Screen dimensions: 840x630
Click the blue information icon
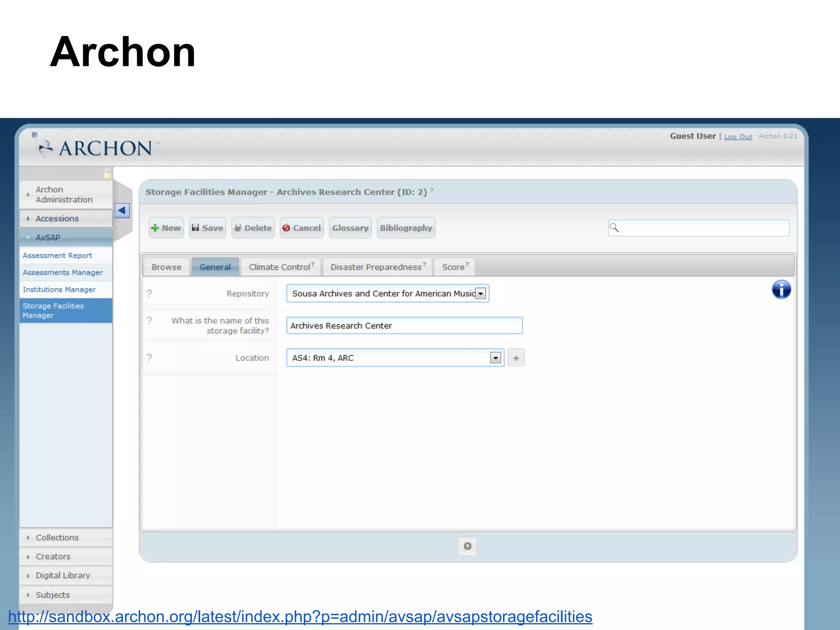click(x=781, y=290)
